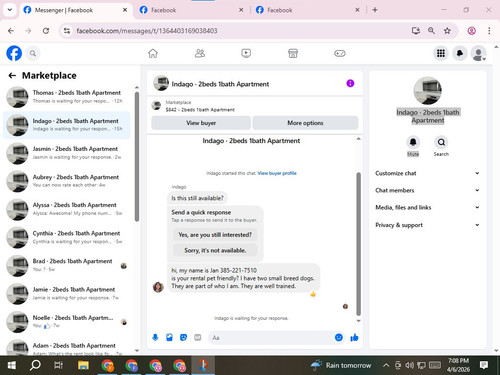Click the address bar URL
The image size is (500, 375).
147,31
